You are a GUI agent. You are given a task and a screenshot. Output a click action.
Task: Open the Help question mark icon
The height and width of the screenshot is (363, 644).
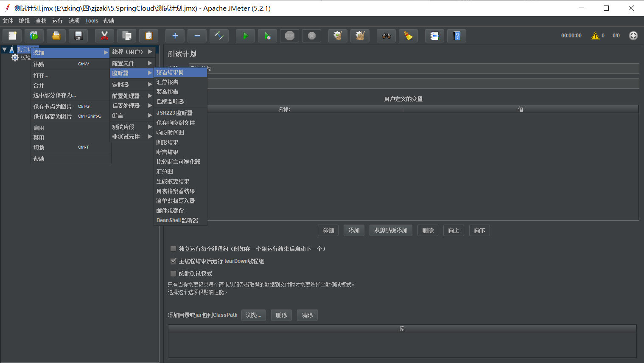pyautogui.click(x=456, y=36)
